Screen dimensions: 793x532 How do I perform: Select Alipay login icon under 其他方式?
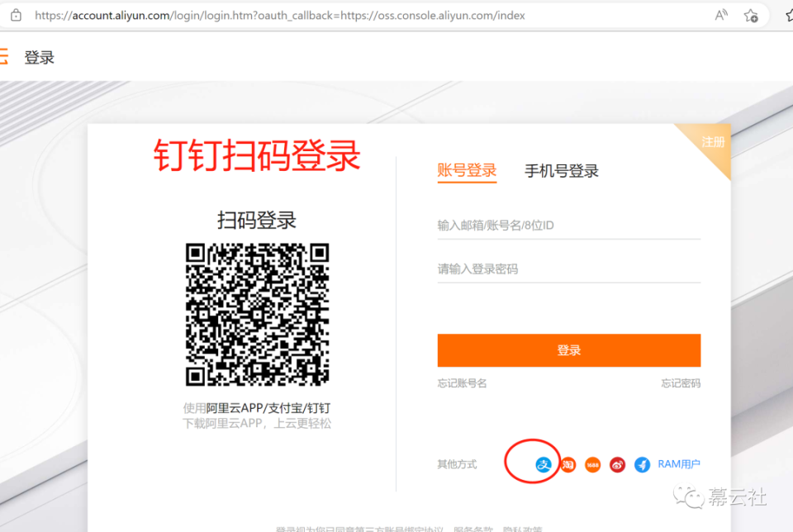(543, 463)
